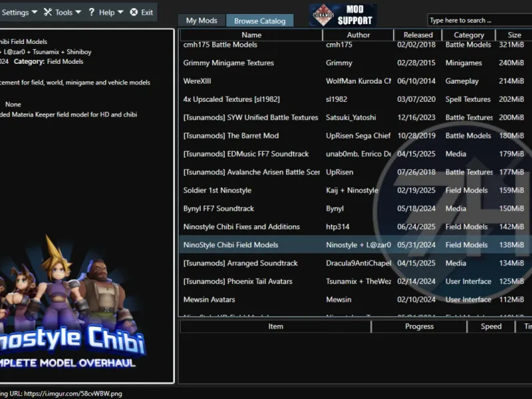The height and width of the screenshot is (399, 532).
Task: Select the WereXIII mod row
Action: (355, 81)
